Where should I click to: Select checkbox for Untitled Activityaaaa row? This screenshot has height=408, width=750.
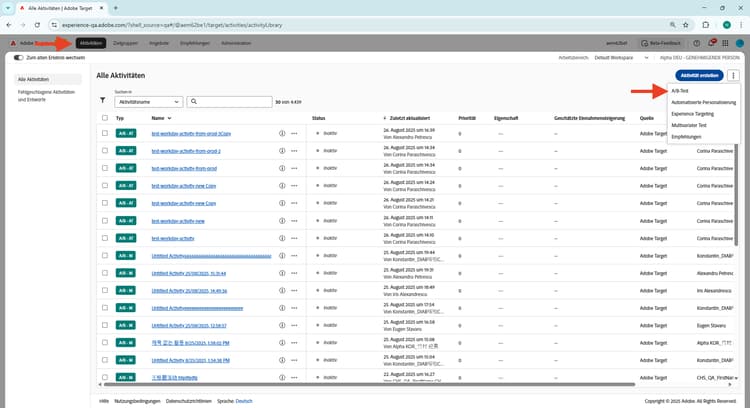pyautogui.click(x=105, y=255)
